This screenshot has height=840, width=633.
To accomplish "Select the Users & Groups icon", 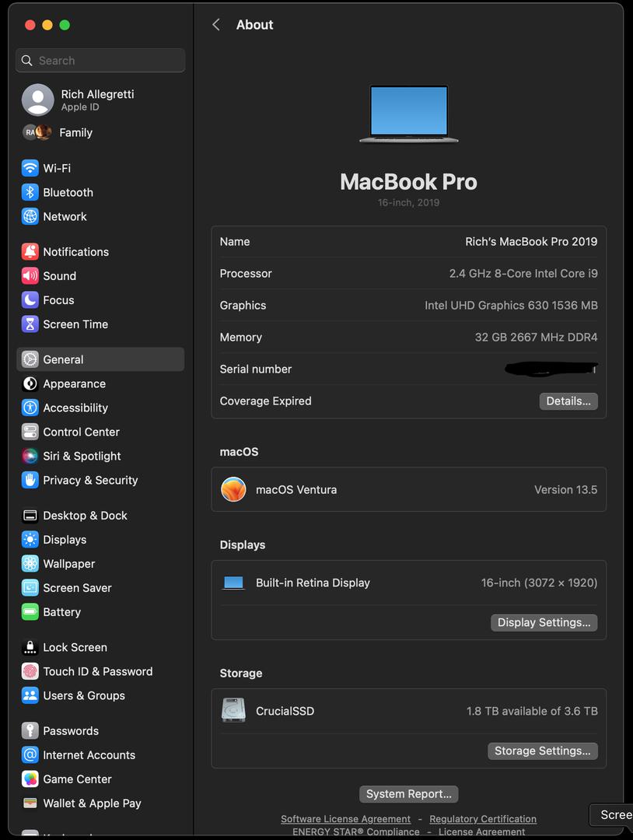I will coord(30,695).
